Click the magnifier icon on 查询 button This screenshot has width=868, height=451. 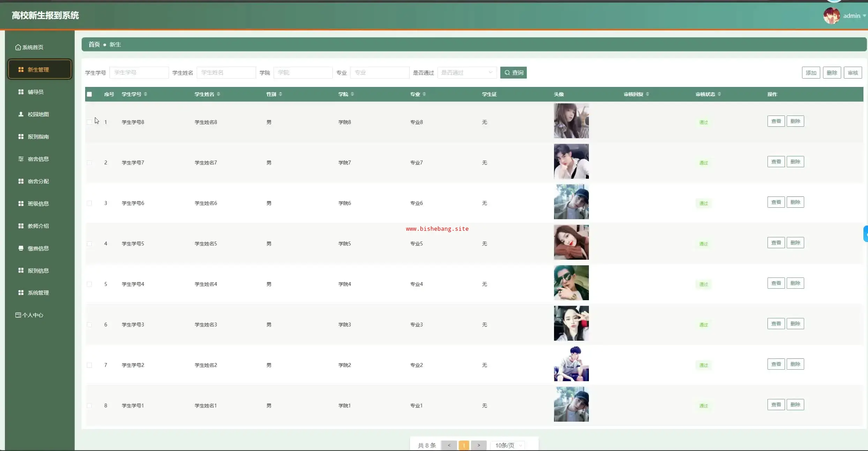tap(507, 73)
